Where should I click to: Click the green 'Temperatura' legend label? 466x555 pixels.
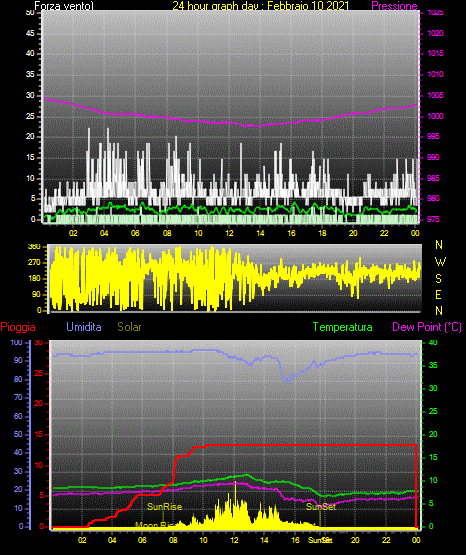(342, 327)
